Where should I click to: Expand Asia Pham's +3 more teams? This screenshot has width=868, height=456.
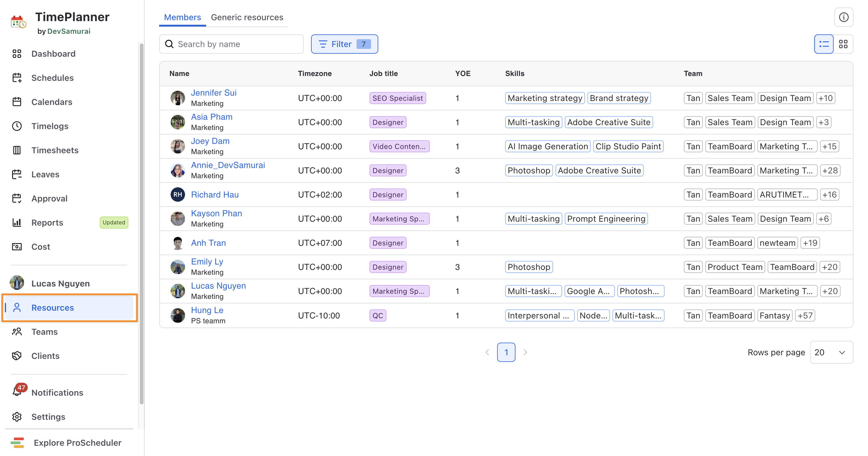823,122
